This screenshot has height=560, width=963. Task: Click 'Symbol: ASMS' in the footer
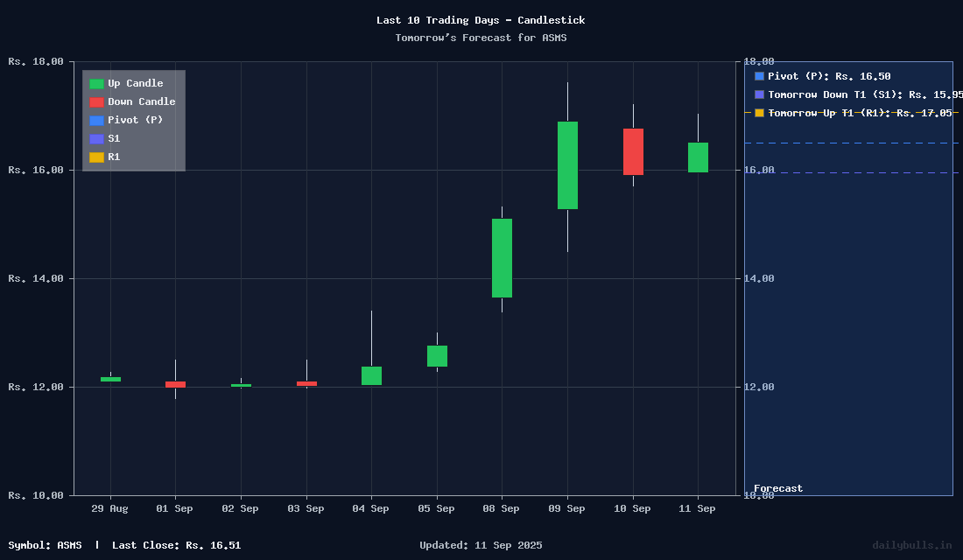pos(45,545)
